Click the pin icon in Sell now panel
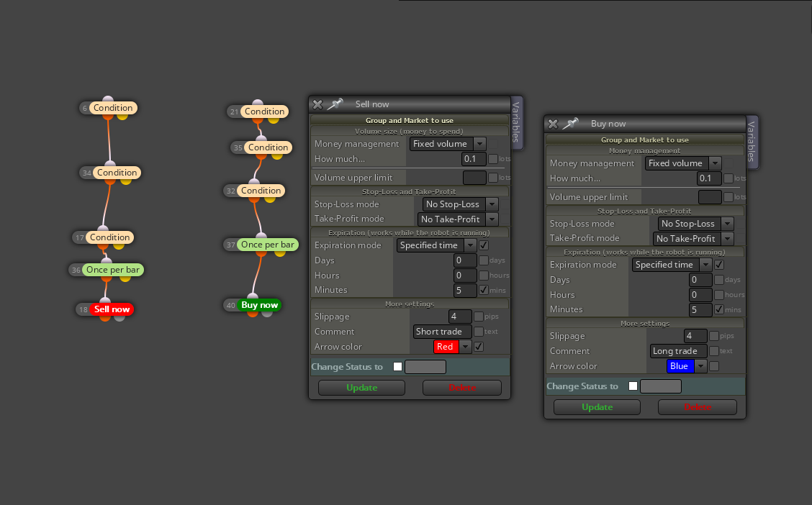This screenshot has width=812, height=505. [x=335, y=104]
